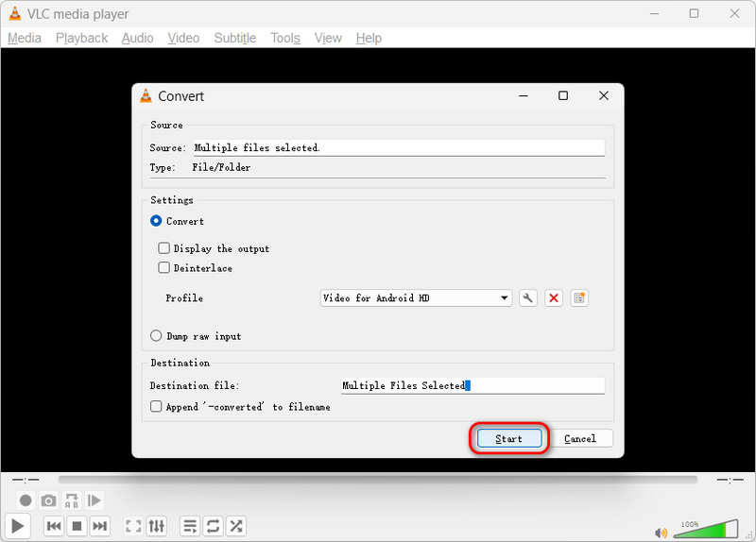Click elapsed time label left of seek bar
This screenshot has height=542, width=756.
pos(26,480)
